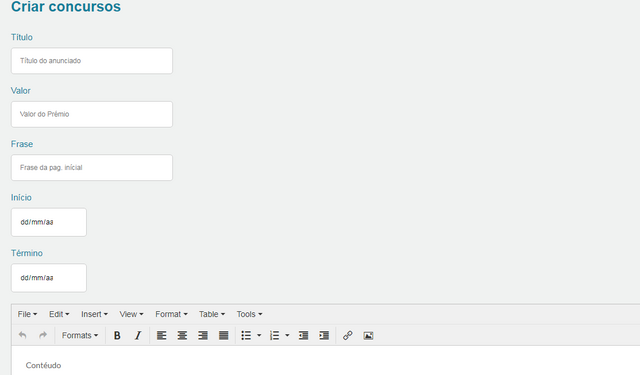Focus the Frase da pag. inicial field
The width and height of the screenshot is (640, 375).
tap(92, 168)
